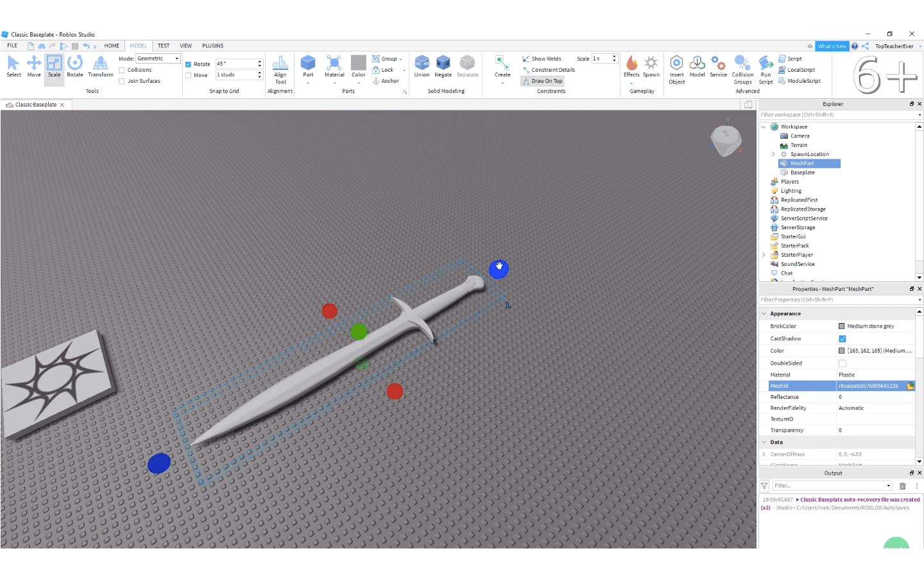Toggle the Collisions checkbox
This screenshot has width=924, height=578.
(x=122, y=70)
